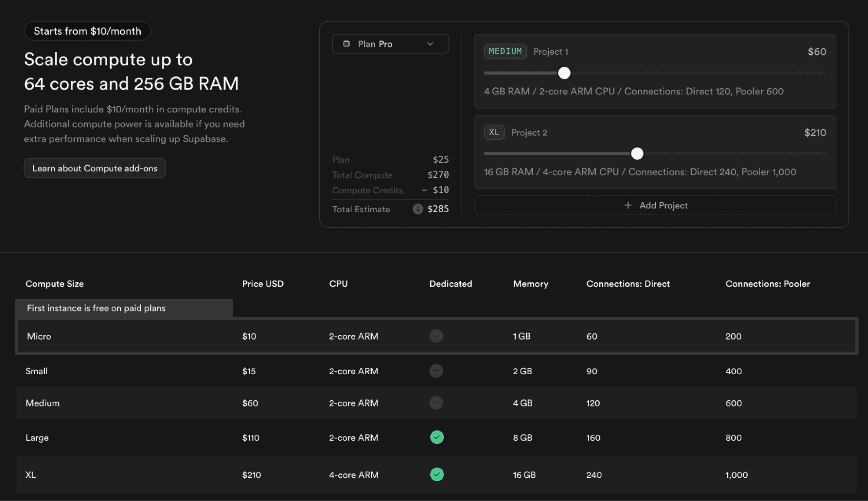Viewport: 868px width, 501px height.
Task: Click the XL badge on Project 2
Action: coord(494,132)
